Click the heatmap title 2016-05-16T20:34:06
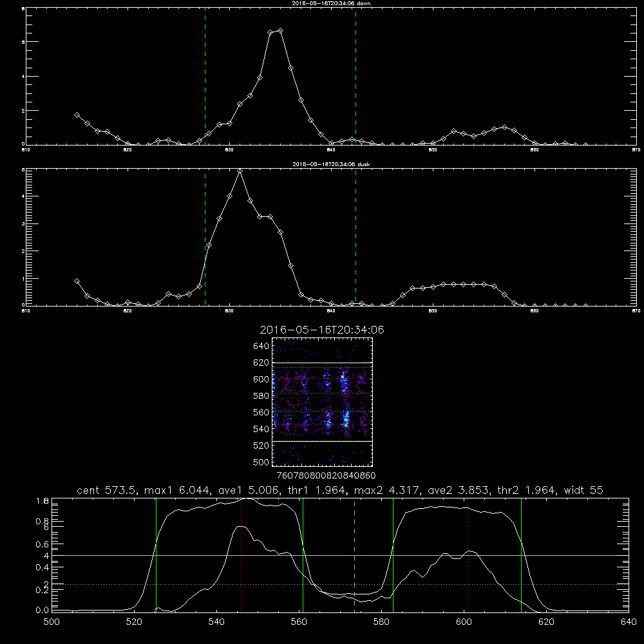 click(x=322, y=330)
